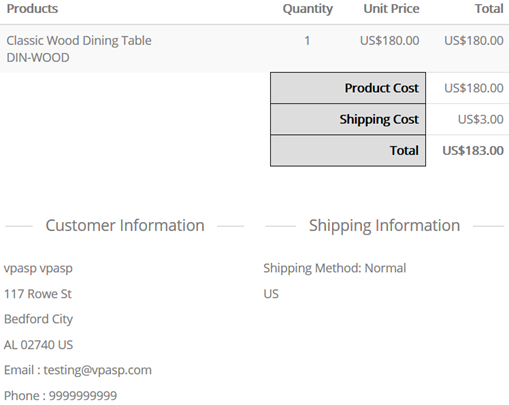Click the Quantity column header

308,9
